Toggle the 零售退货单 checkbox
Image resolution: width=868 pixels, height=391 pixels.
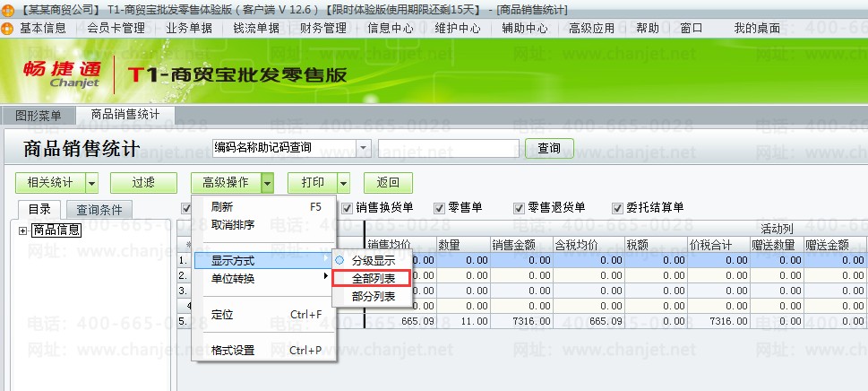click(x=519, y=208)
